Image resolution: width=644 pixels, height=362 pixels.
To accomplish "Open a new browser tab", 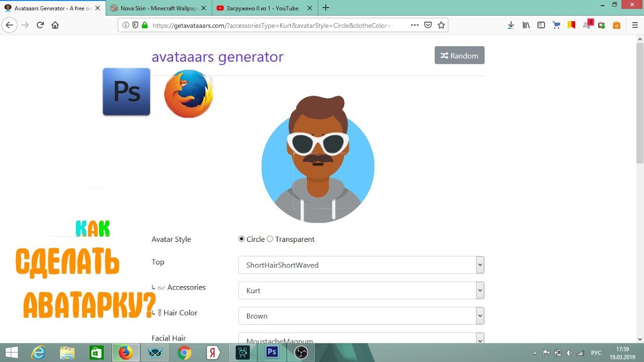I will (x=326, y=8).
